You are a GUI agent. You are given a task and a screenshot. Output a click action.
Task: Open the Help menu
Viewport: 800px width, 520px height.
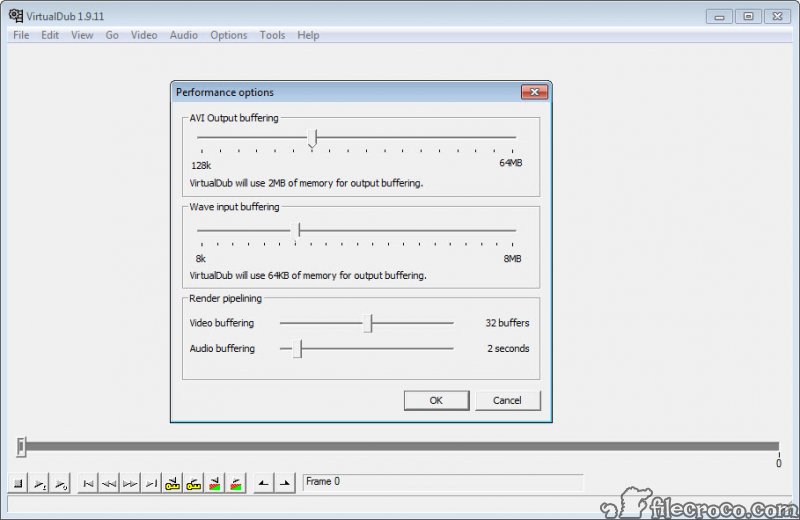(x=308, y=35)
